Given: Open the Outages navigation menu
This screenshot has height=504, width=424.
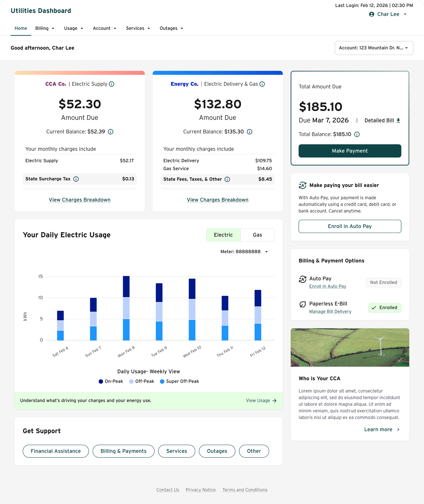Looking at the screenshot, I should click(171, 28).
